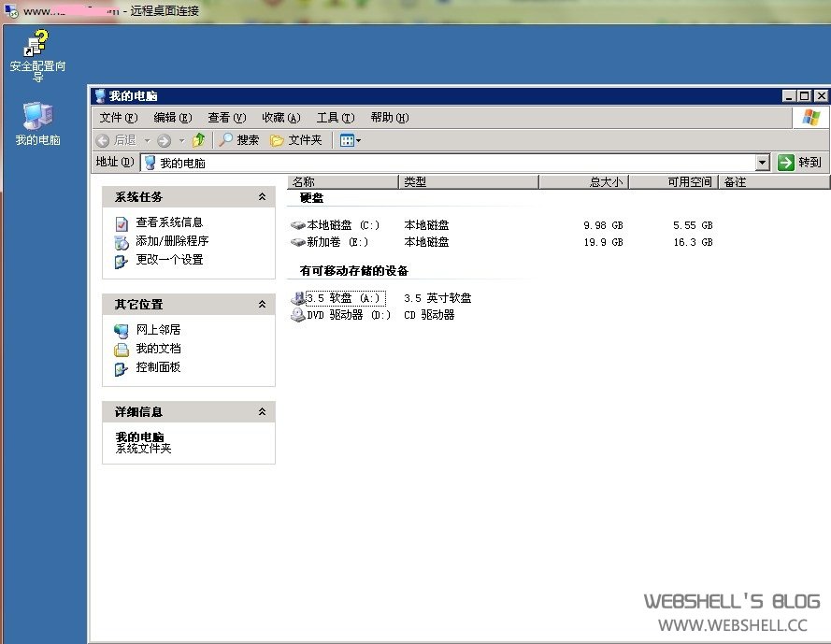Open the 控制面板 link
831x644 pixels.
pos(158,367)
